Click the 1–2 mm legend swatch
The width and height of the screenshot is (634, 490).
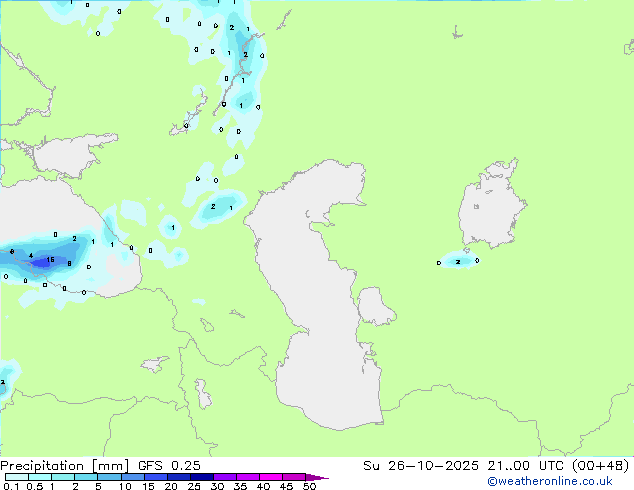point(63,477)
